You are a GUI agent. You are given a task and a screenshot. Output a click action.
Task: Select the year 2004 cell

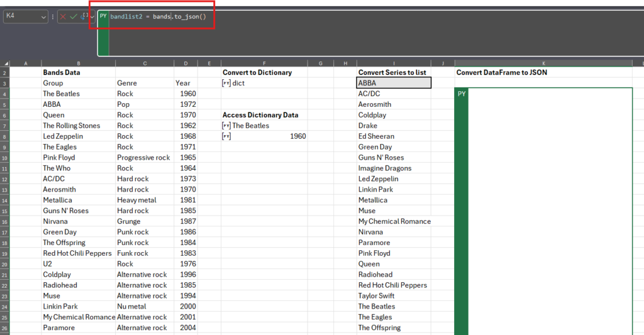(186, 327)
